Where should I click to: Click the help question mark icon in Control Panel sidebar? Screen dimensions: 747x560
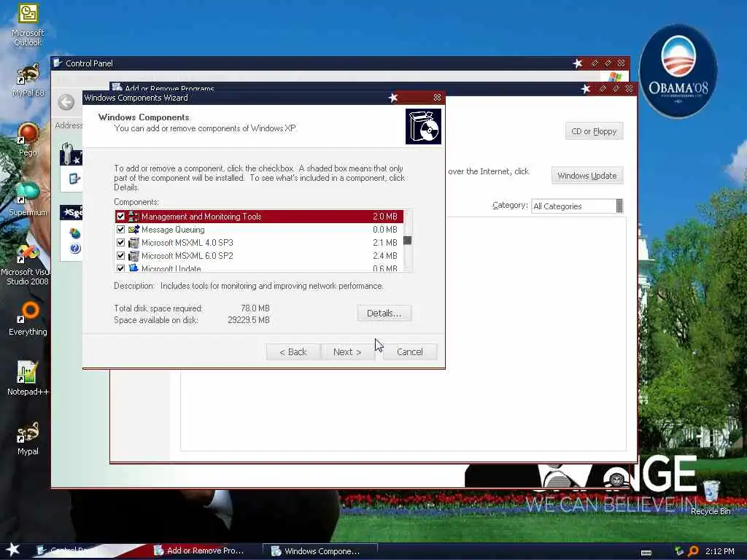click(x=75, y=248)
